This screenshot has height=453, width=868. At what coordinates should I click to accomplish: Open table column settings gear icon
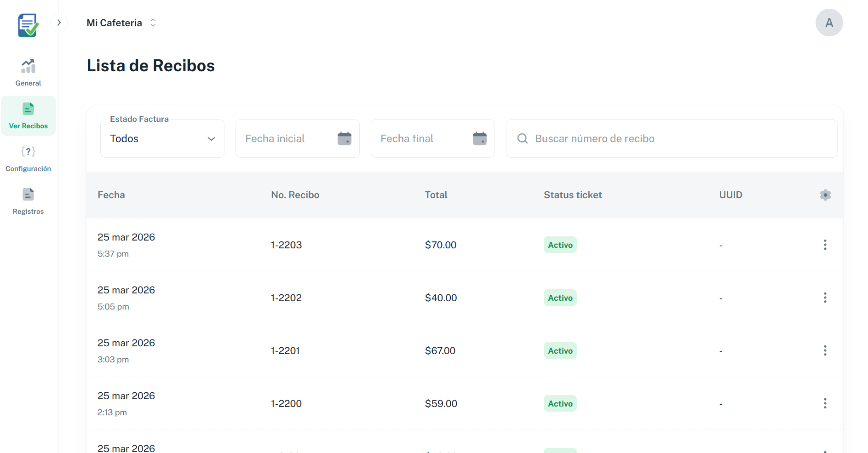(x=825, y=195)
